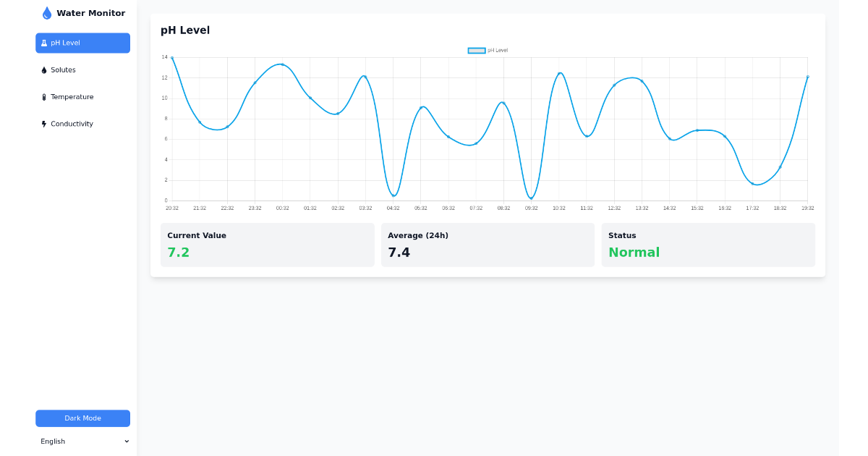Click the 09:32 label on the chart axis
This screenshot has height=456, width=868.
click(531, 208)
